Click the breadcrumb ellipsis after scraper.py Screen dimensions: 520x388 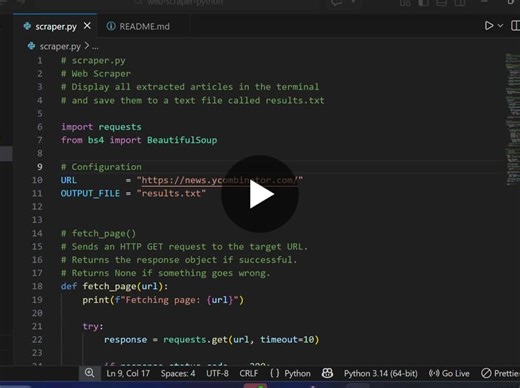coord(95,47)
